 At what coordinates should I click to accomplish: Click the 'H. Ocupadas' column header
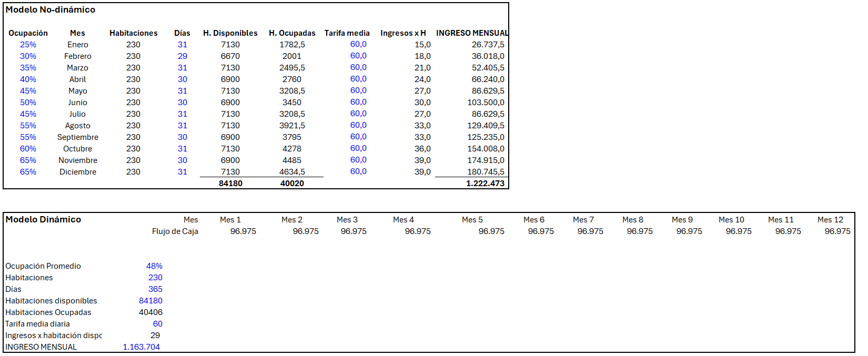click(x=292, y=33)
